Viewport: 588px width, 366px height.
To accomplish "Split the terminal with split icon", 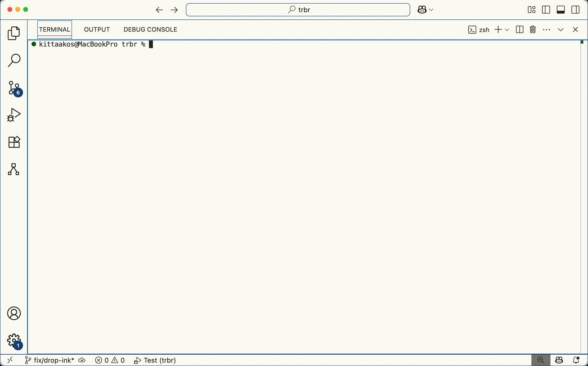I will [519, 29].
